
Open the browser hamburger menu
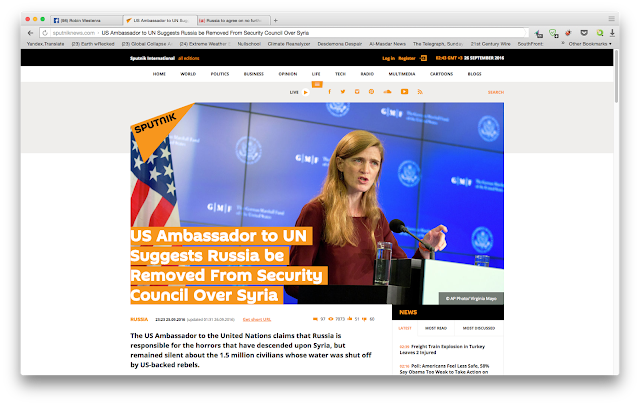pyautogui.click(x=611, y=19)
